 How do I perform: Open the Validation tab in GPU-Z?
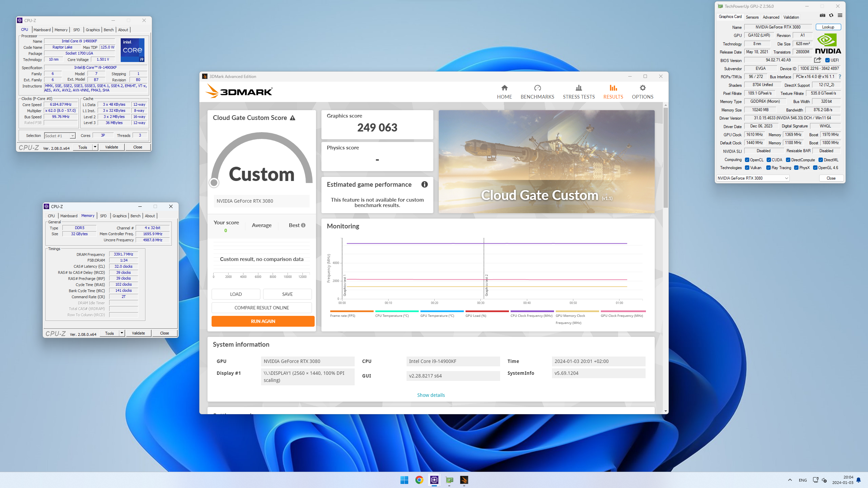(791, 17)
